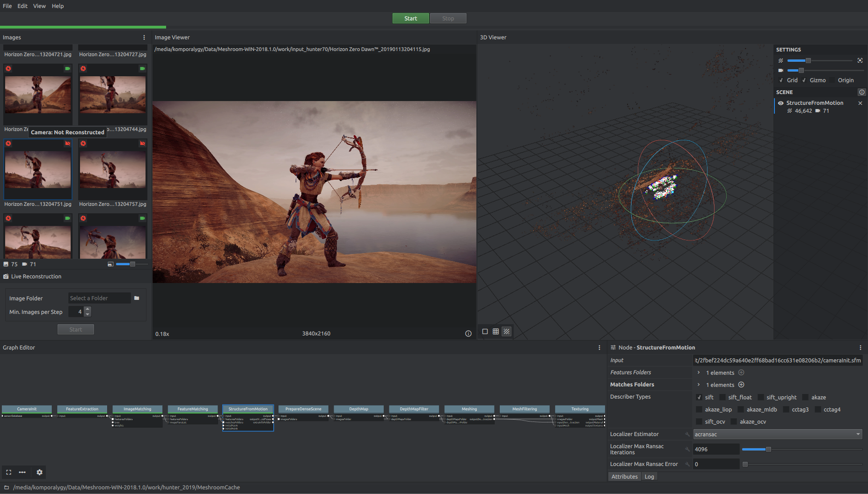Screen dimensions: 868x494
Task: Enable the Origin checkbox
Action: (x=833, y=80)
